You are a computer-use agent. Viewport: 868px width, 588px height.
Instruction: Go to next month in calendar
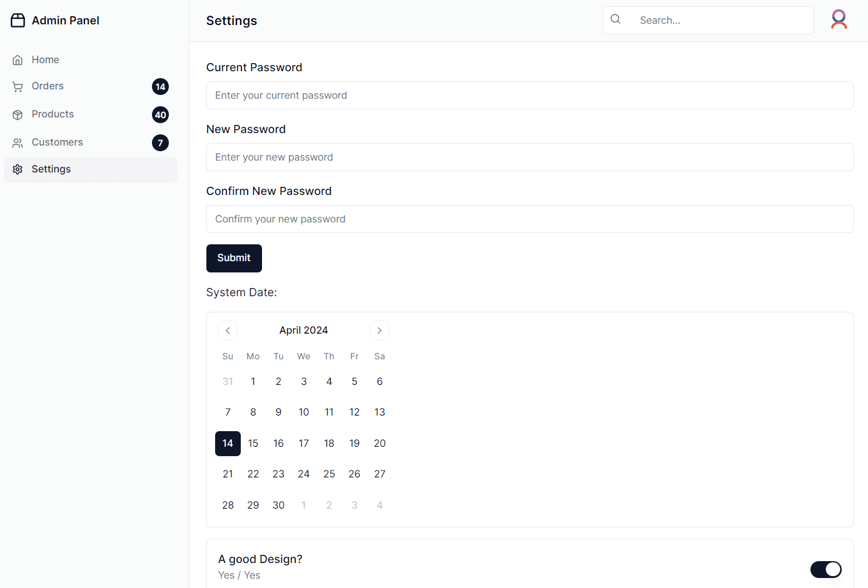tap(380, 331)
